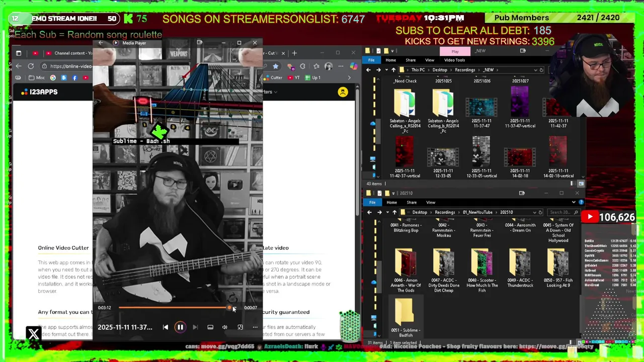This screenshot has width=644, height=362.
Task: Open the Google bookmark icon
Action: pyautogui.click(x=53, y=78)
